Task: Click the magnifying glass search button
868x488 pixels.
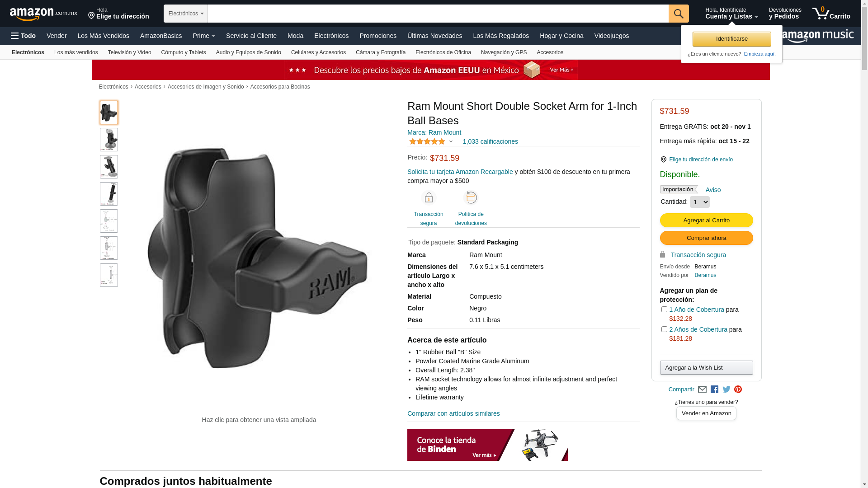Action: point(679,14)
